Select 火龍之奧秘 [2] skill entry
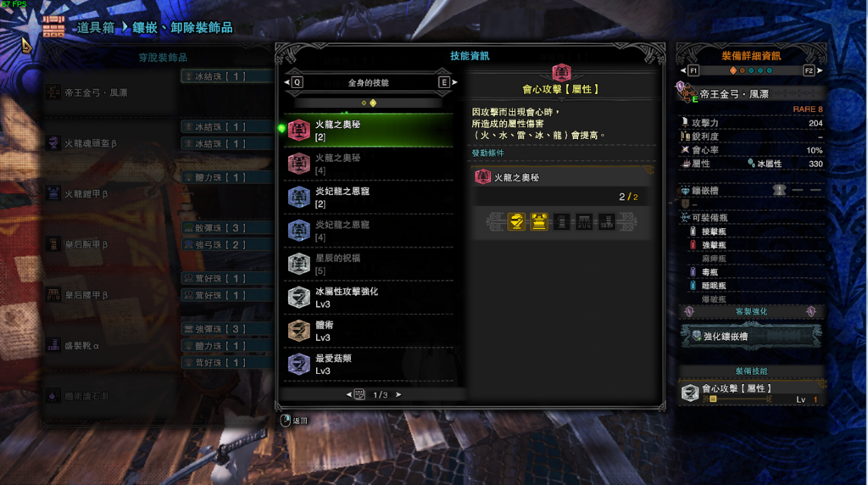 point(370,130)
